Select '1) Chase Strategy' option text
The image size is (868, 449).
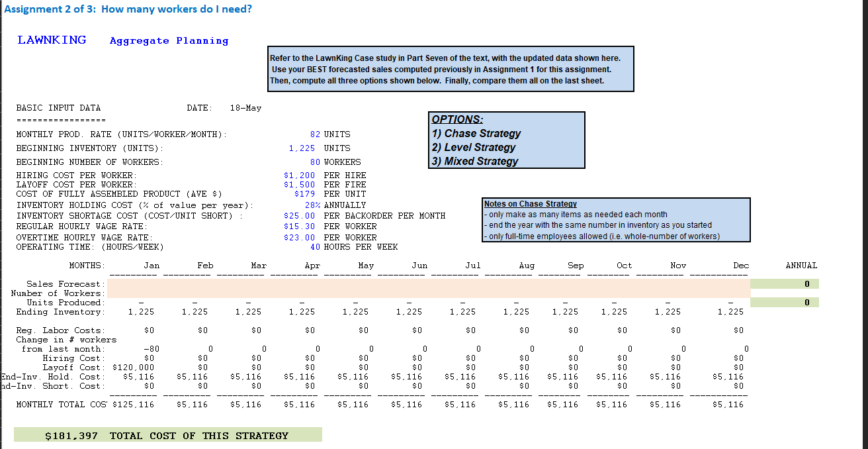476,133
